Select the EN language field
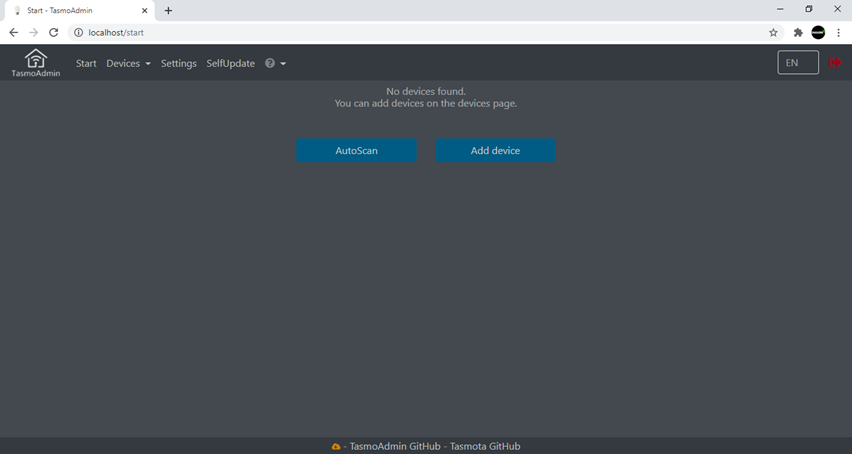The width and height of the screenshot is (852, 454). coord(798,62)
